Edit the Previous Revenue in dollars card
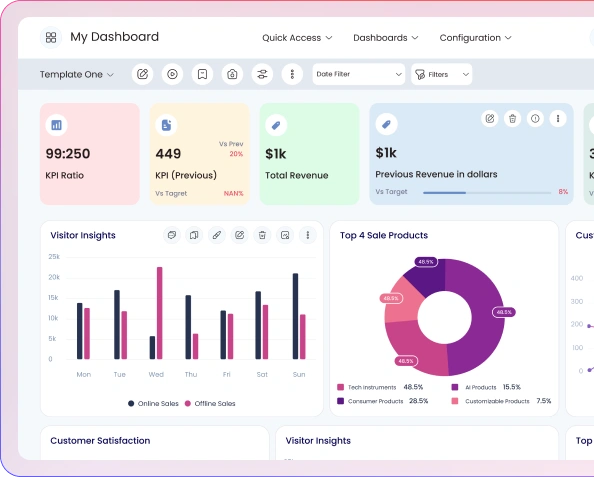The width and height of the screenshot is (594, 477). (x=490, y=119)
